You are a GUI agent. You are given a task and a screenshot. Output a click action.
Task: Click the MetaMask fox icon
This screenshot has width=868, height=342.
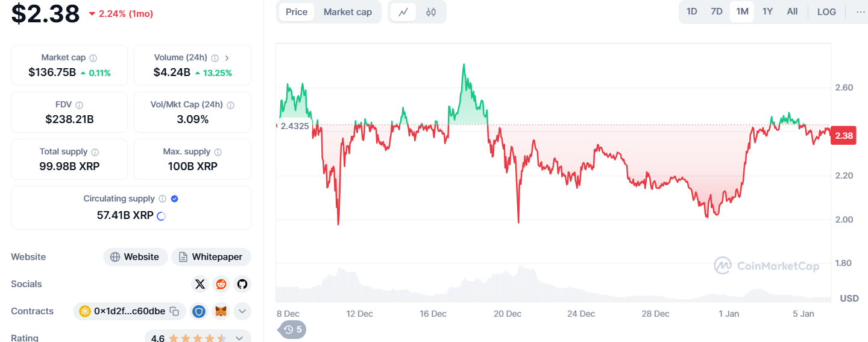pyautogui.click(x=221, y=311)
